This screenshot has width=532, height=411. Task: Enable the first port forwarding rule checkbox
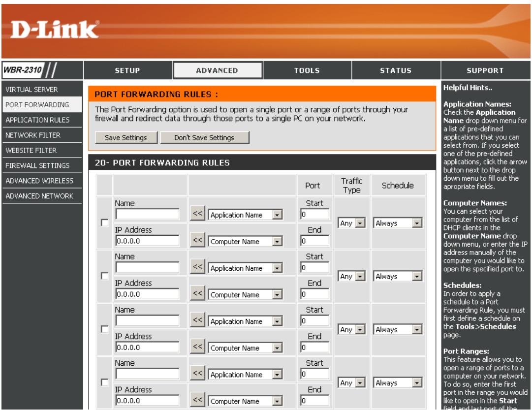pyautogui.click(x=105, y=222)
